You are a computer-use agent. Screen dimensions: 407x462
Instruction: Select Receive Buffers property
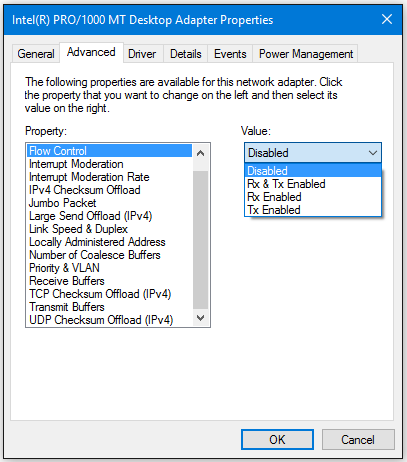click(109, 281)
